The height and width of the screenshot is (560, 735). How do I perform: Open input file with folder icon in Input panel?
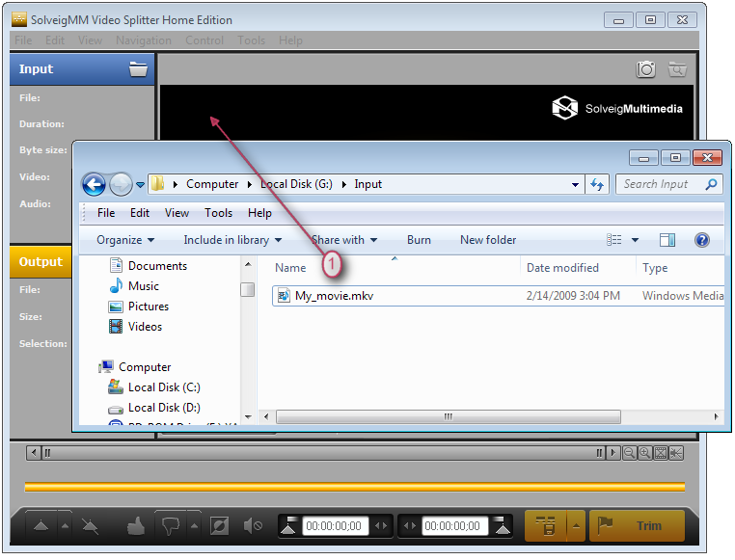[x=138, y=69]
